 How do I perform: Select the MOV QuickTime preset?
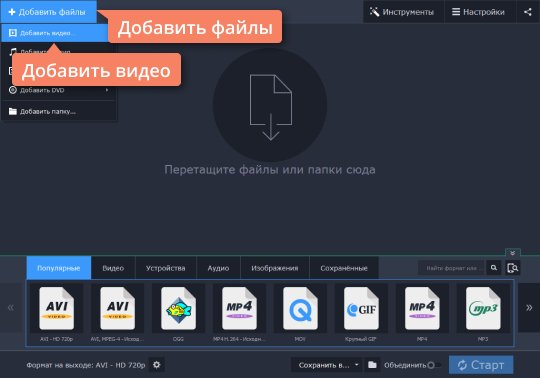pyautogui.click(x=300, y=313)
